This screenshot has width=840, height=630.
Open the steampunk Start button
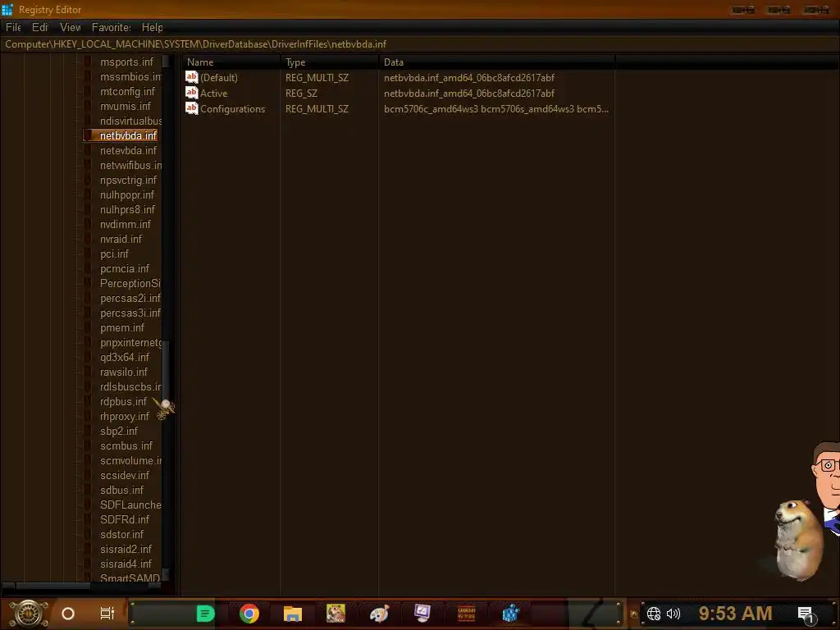29,614
